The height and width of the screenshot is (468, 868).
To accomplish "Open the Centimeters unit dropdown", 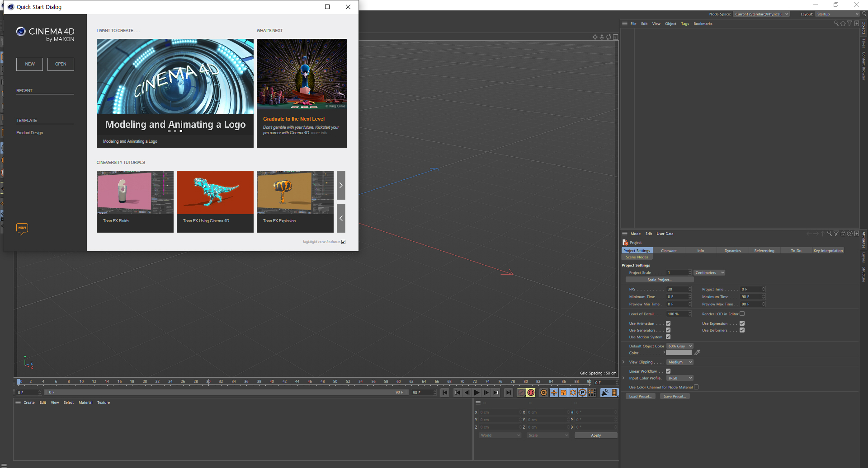I will pos(709,272).
